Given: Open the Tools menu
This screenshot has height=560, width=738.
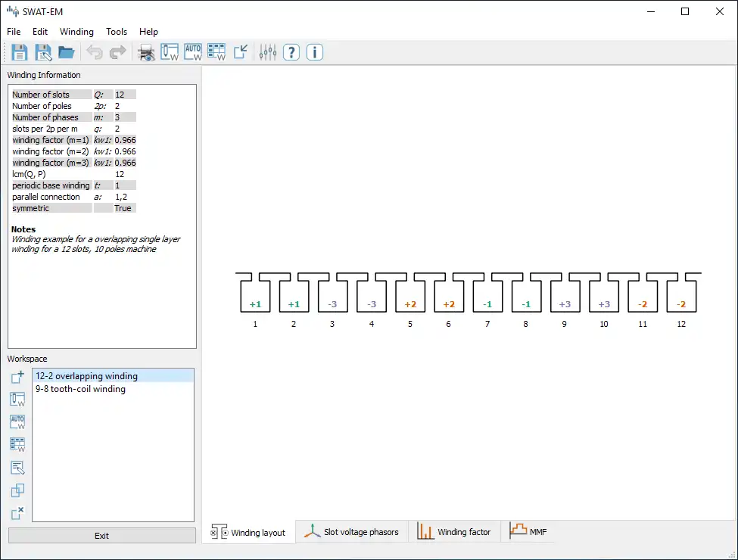Looking at the screenshot, I should (117, 32).
